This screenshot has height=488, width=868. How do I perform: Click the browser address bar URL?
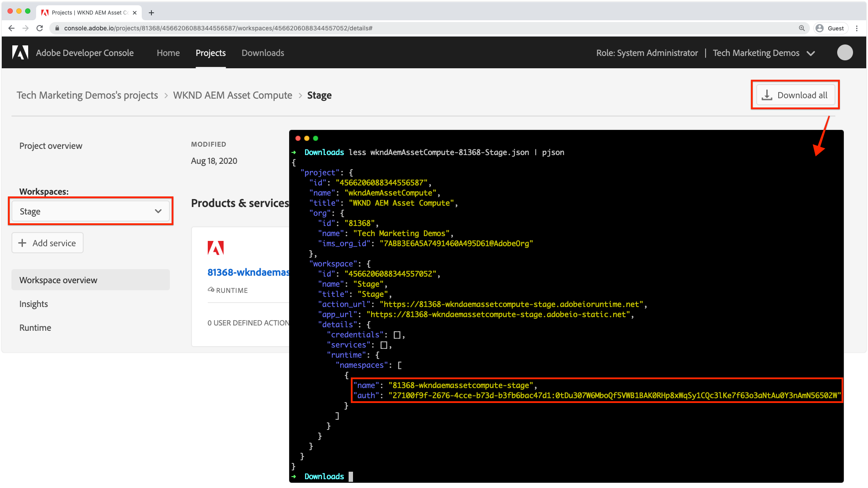(x=218, y=28)
